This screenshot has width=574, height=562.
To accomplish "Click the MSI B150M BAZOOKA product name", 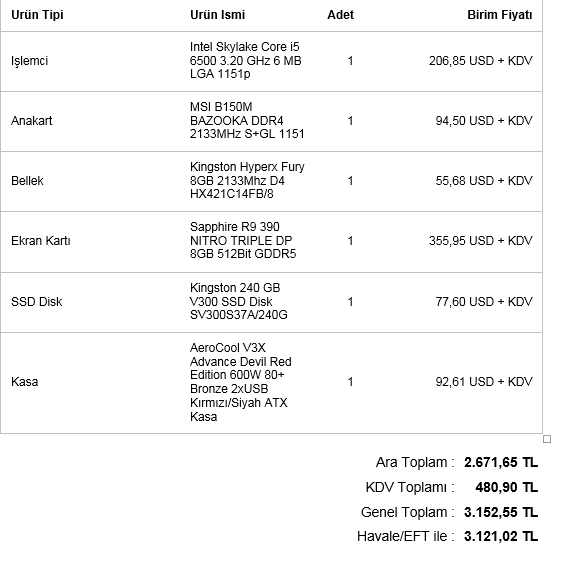I will tap(247, 120).
